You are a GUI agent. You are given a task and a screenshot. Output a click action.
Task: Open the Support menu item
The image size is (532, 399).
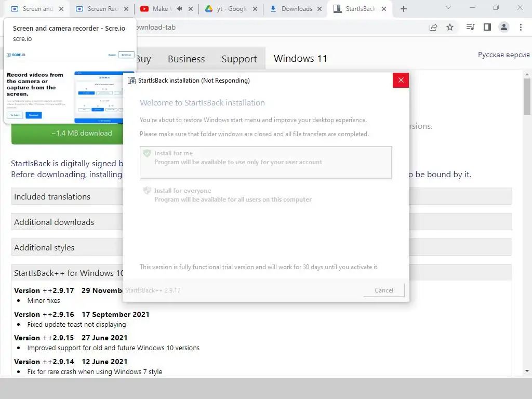pos(239,59)
